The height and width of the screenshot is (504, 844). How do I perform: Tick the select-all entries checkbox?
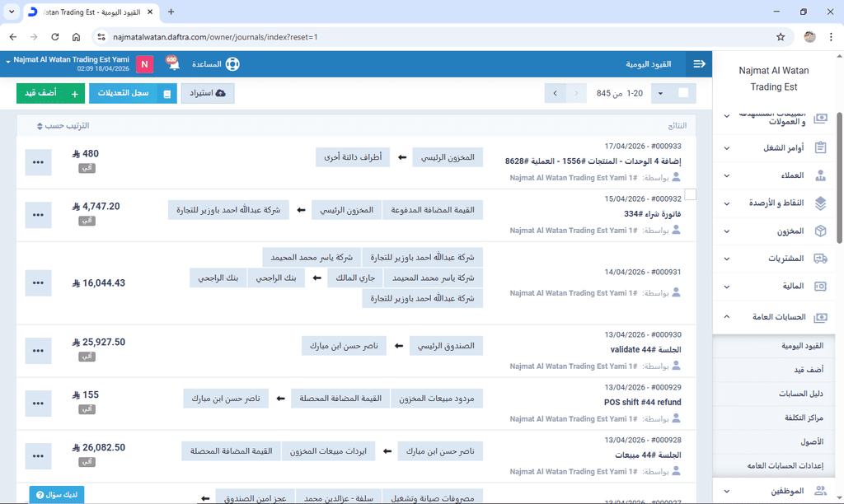tap(683, 93)
